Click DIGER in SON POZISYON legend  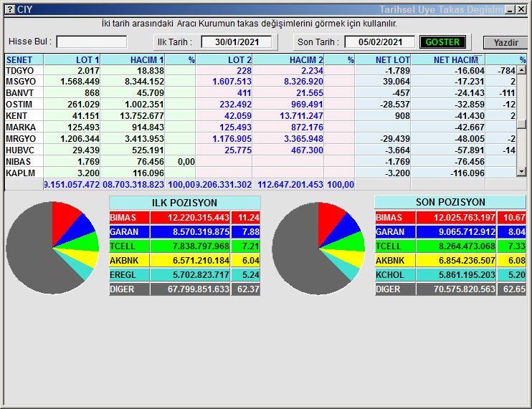[x=395, y=289]
